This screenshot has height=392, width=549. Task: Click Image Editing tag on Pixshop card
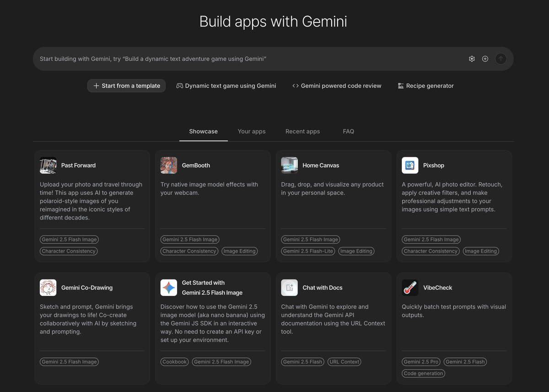pyautogui.click(x=481, y=251)
